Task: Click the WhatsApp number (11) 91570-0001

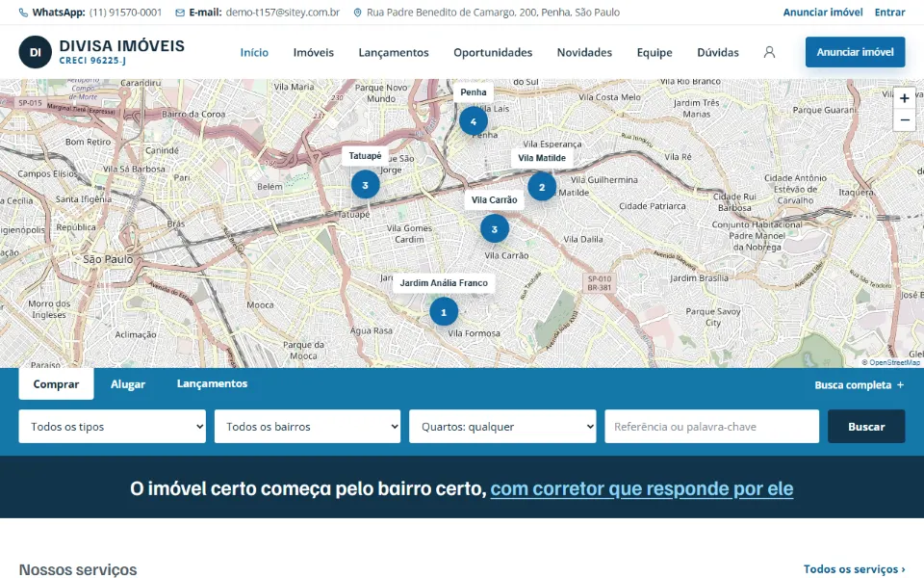Action: point(125,13)
